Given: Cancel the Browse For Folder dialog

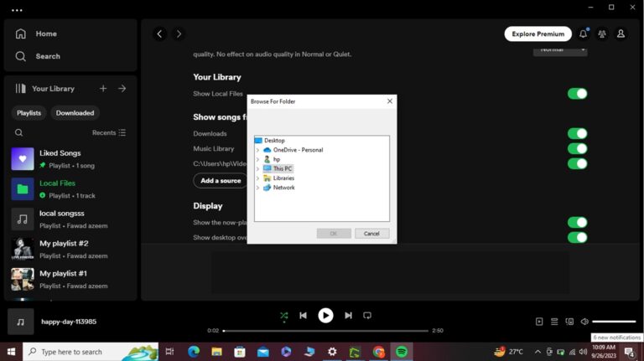Looking at the screenshot, I should 371,234.
